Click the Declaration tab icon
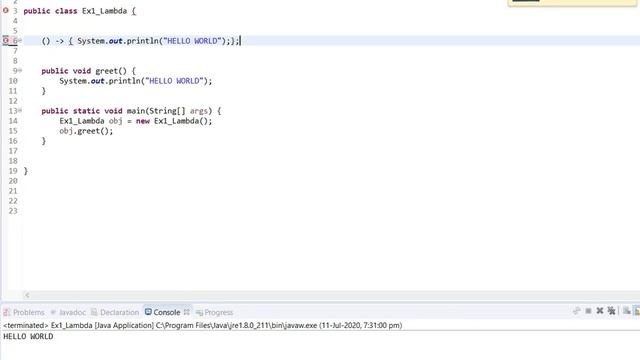The image size is (640, 360). (x=94, y=312)
